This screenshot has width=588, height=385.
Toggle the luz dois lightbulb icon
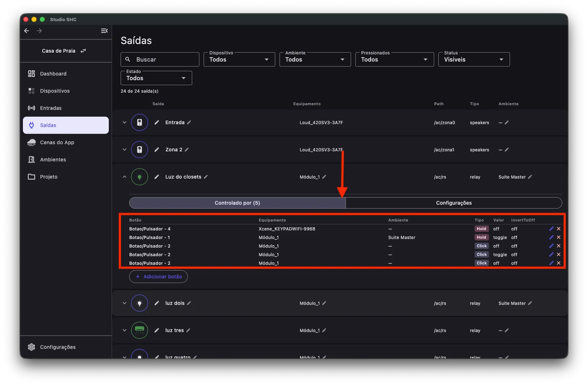(140, 303)
